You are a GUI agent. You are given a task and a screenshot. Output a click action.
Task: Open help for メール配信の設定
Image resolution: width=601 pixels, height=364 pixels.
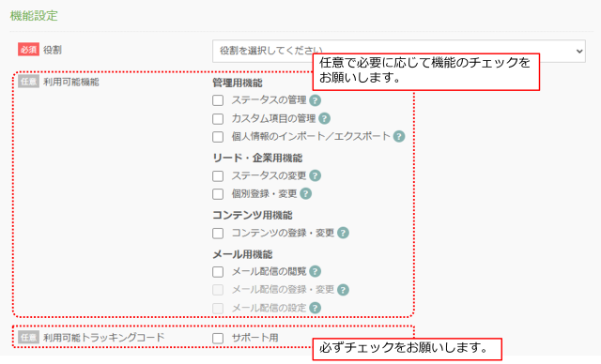point(316,308)
